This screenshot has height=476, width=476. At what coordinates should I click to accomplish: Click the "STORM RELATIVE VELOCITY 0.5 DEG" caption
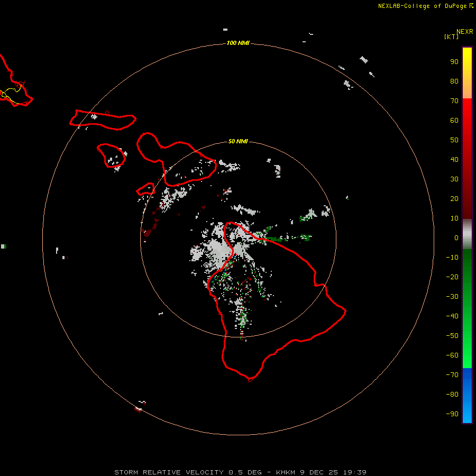[x=188, y=472]
